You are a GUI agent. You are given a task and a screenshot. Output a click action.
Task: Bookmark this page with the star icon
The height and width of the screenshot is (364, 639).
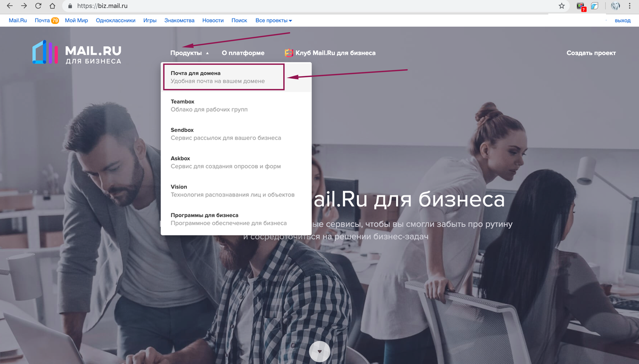562,6
